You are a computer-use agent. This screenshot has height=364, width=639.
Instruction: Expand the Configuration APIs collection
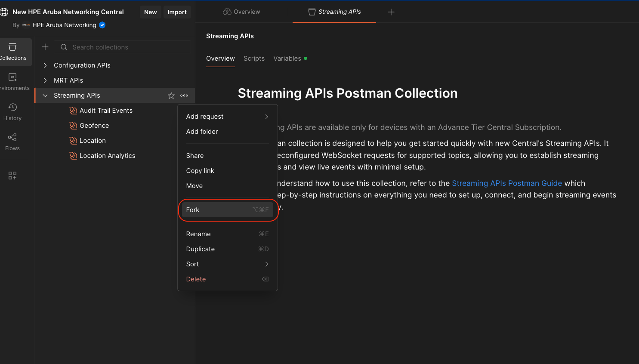click(45, 65)
